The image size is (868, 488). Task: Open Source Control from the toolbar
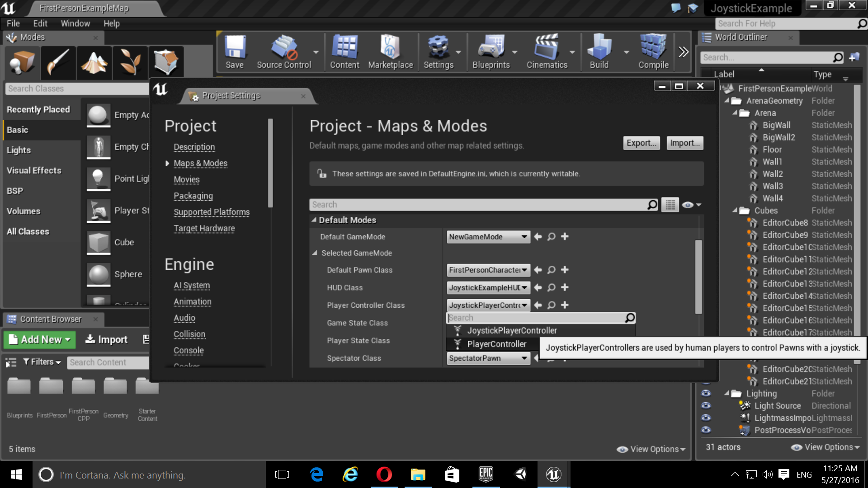point(283,52)
